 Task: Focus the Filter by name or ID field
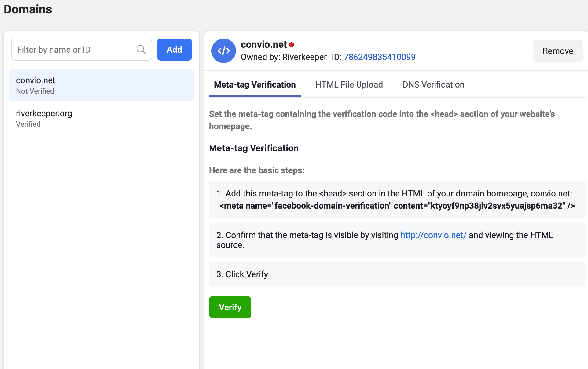click(82, 50)
